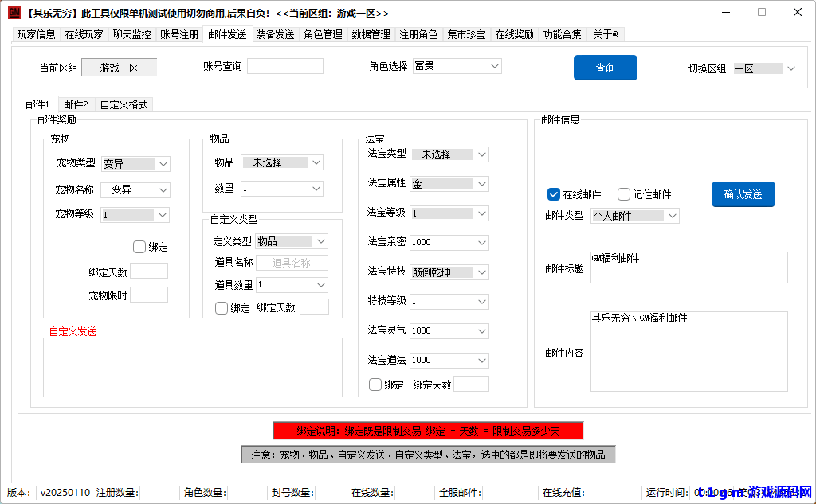The width and height of the screenshot is (816, 504).
Task: Enable the 记住邮件 checkbox
Action: point(624,194)
